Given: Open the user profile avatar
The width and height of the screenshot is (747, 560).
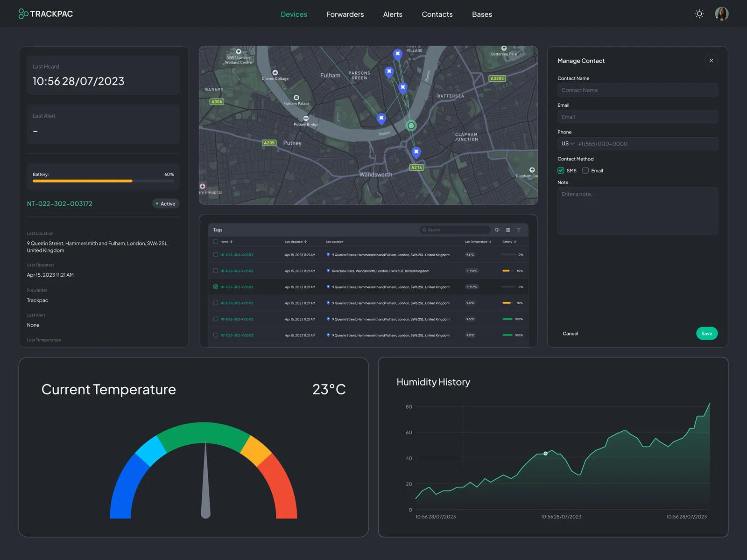Looking at the screenshot, I should click(722, 14).
